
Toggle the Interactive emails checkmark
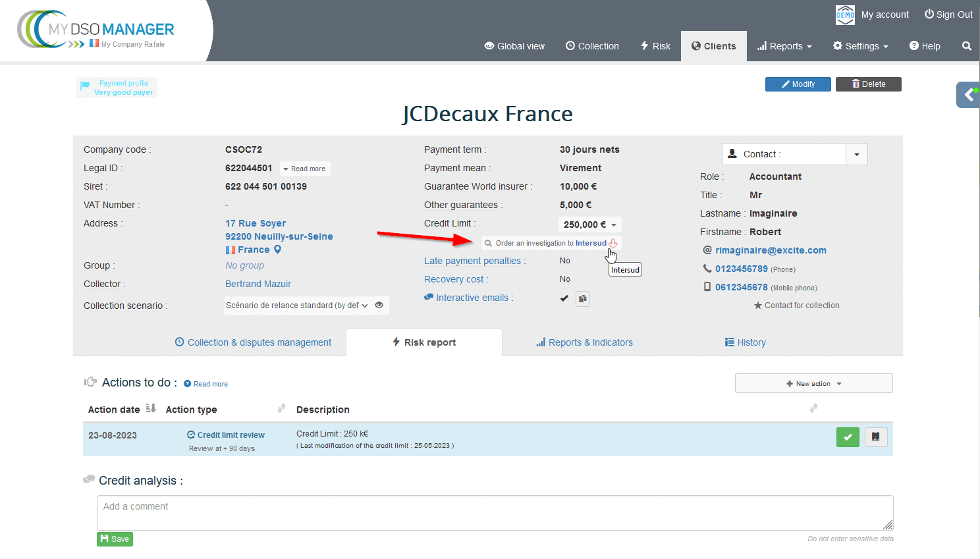[564, 298]
